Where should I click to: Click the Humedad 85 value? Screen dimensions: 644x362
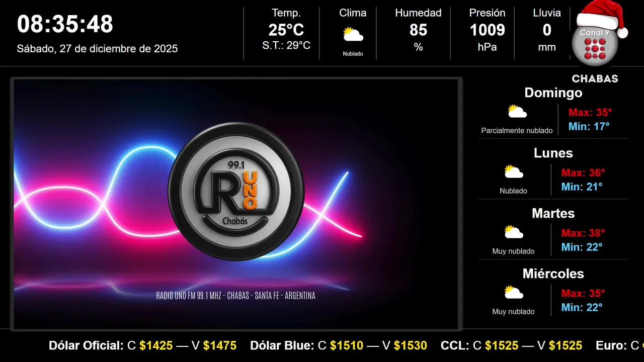[418, 30]
